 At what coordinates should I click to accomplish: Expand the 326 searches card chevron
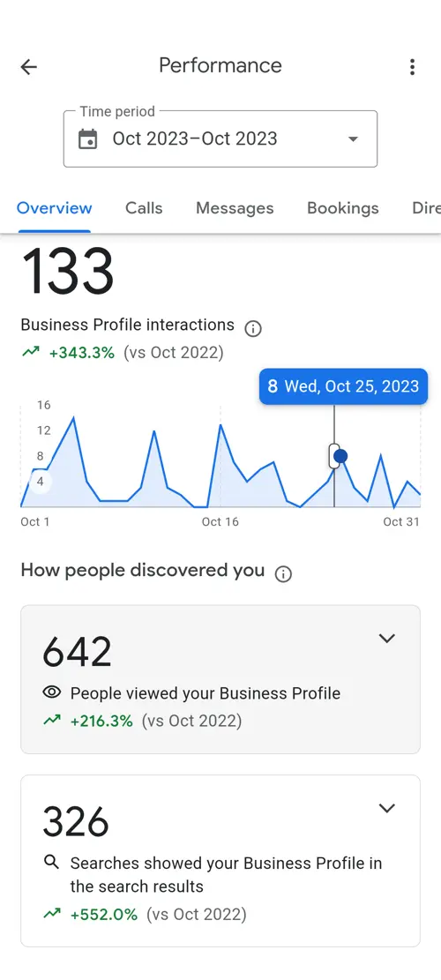tap(387, 808)
